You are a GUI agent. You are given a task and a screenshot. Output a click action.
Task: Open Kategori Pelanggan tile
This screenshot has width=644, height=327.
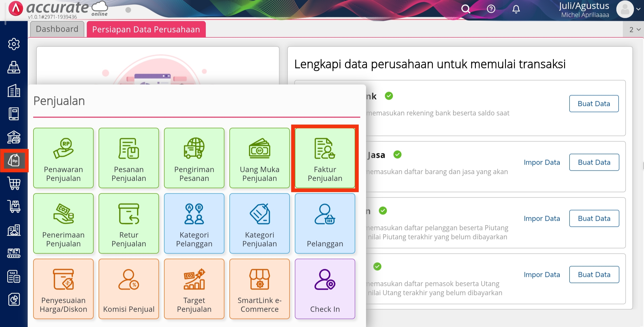(x=194, y=224)
